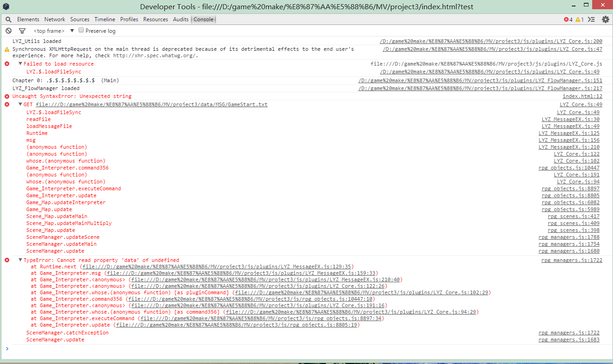Toggle the drawer with show-console icon
The height and width of the screenshot is (364, 613).
pos(591,19)
